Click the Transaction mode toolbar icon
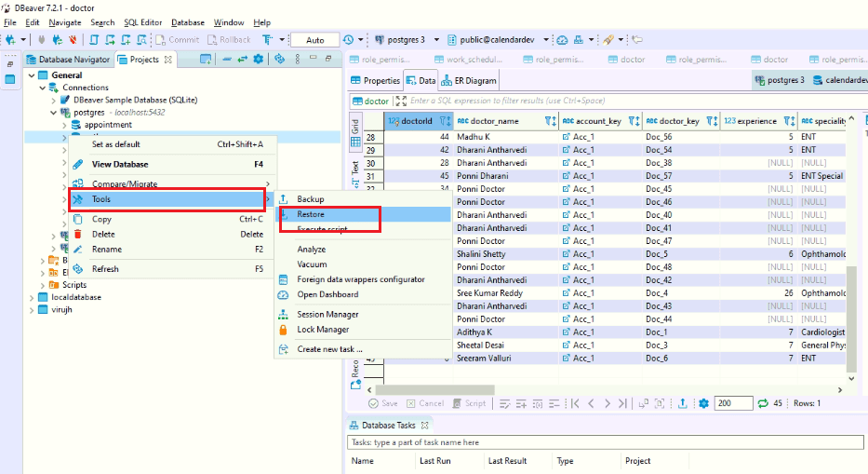 [x=268, y=40]
